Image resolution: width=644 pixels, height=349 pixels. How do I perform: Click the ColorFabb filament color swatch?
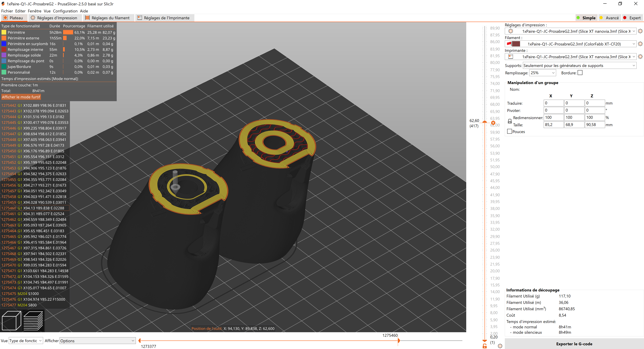(516, 44)
